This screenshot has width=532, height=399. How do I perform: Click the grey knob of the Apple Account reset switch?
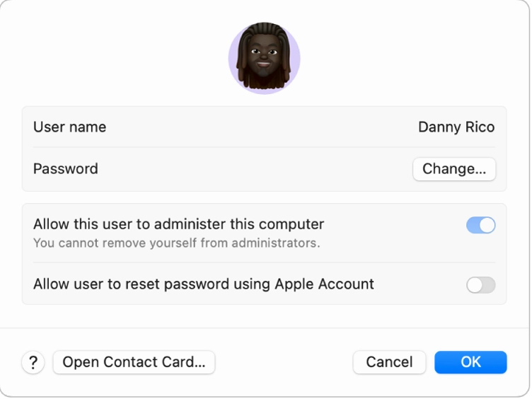tap(475, 284)
